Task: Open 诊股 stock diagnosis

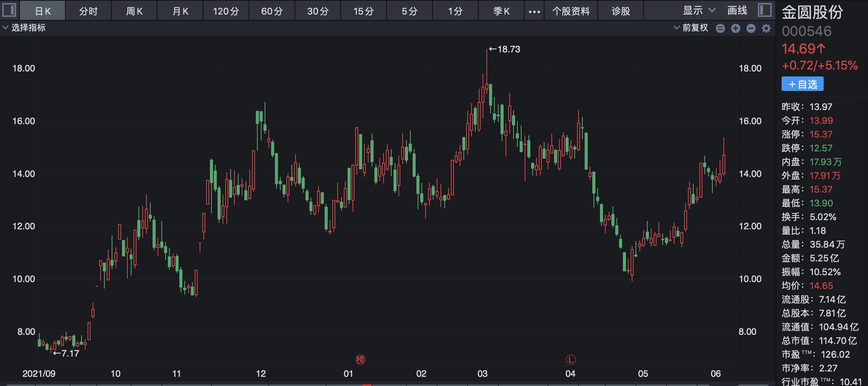Action: point(621,11)
